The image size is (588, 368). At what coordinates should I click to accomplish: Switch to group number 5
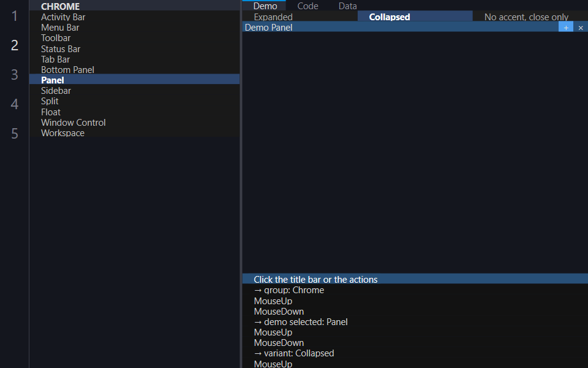[15, 133]
